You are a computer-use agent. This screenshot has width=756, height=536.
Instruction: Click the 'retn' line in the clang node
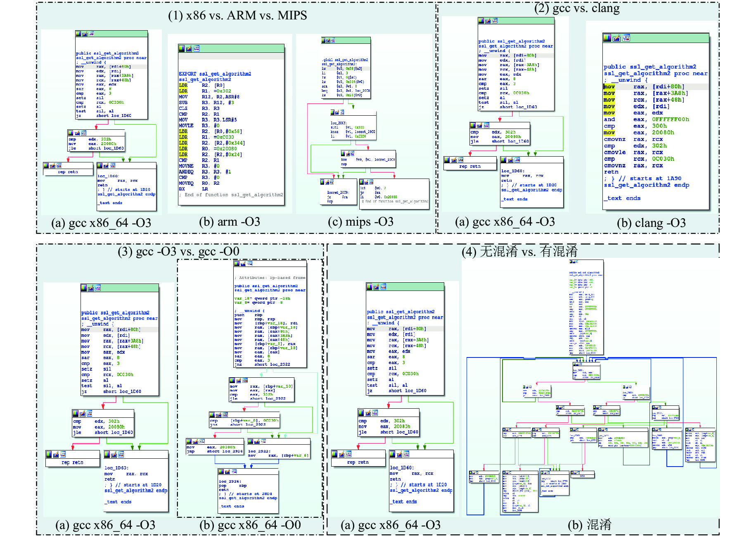click(x=611, y=172)
